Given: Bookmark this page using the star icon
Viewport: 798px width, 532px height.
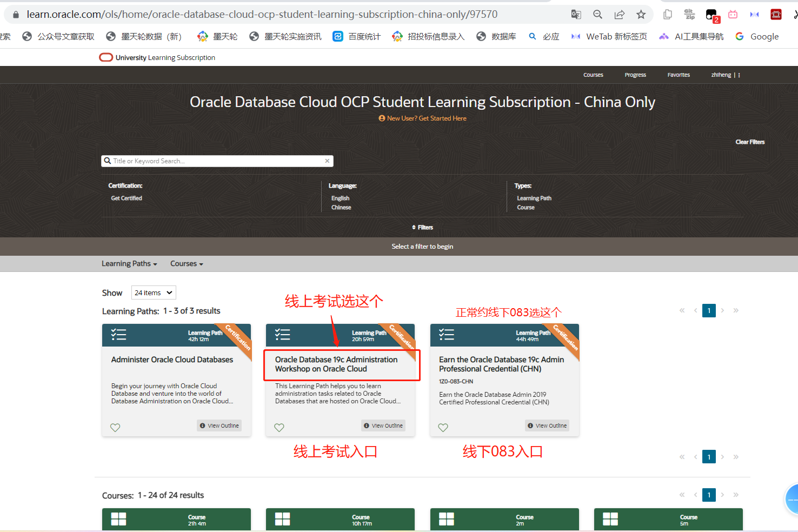Looking at the screenshot, I should [x=641, y=14].
